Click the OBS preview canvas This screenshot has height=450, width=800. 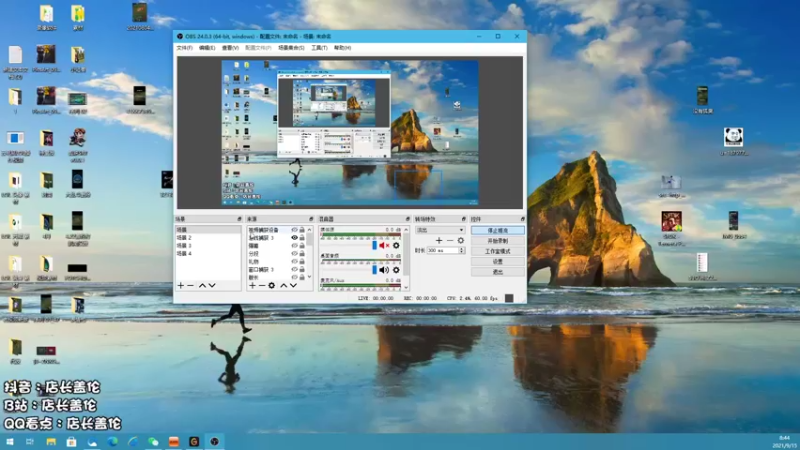pos(350,133)
